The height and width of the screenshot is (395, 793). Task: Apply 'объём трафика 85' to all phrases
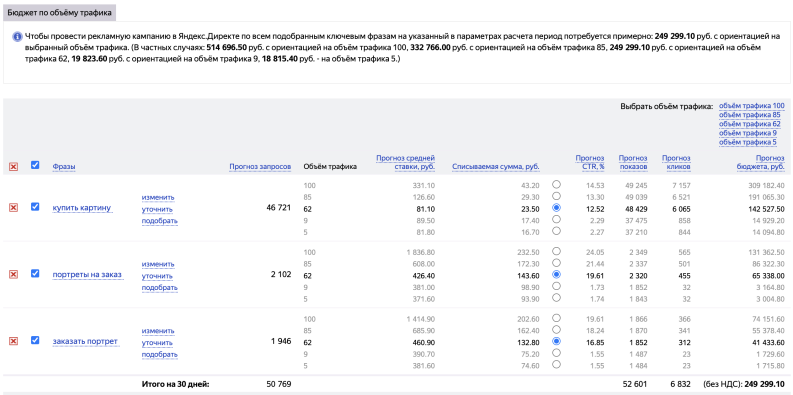[x=750, y=115]
